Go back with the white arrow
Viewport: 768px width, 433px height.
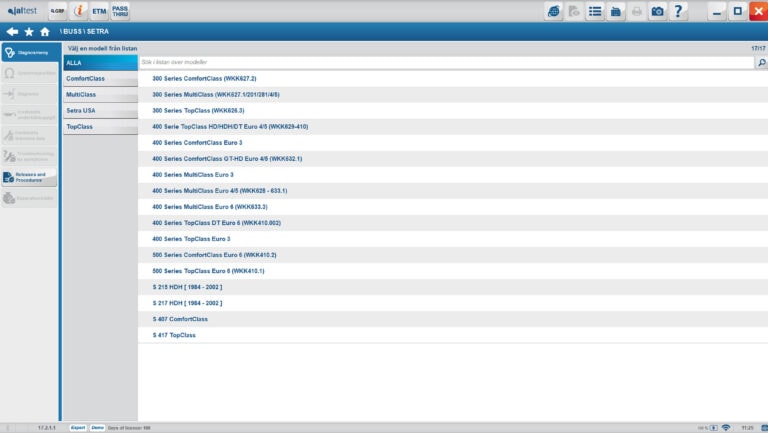point(12,31)
